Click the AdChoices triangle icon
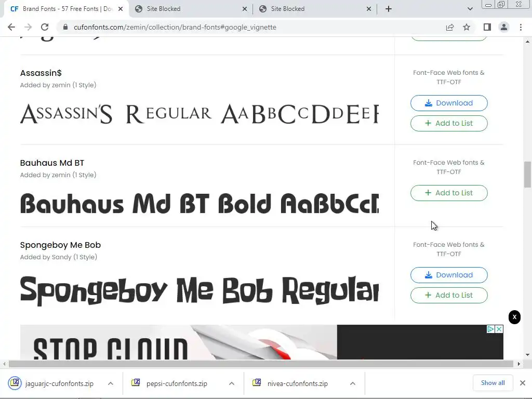 pyautogui.click(x=490, y=329)
